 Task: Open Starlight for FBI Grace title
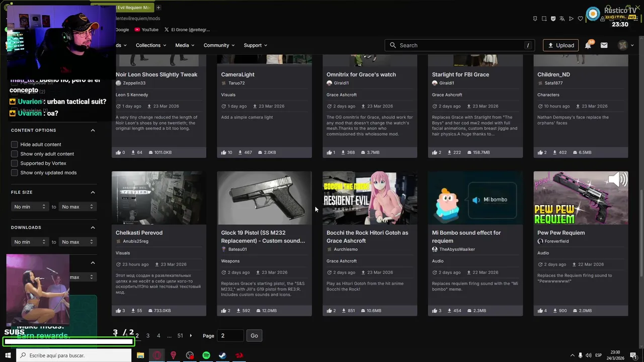click(460, 74)
